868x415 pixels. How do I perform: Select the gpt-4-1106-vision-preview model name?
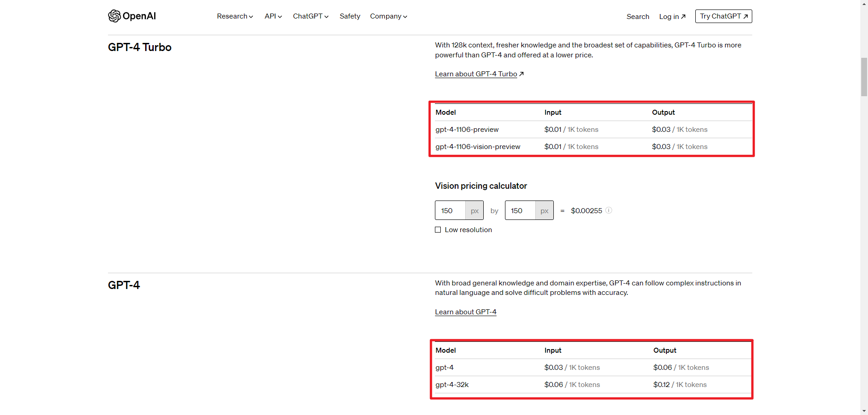point(478,147)
